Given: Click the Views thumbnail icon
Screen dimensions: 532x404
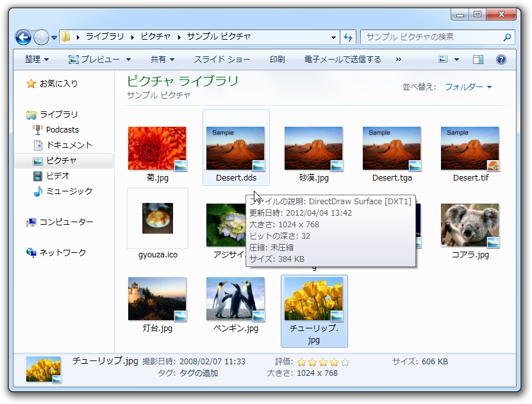Looking at the screenshot, I should [444, 60].
